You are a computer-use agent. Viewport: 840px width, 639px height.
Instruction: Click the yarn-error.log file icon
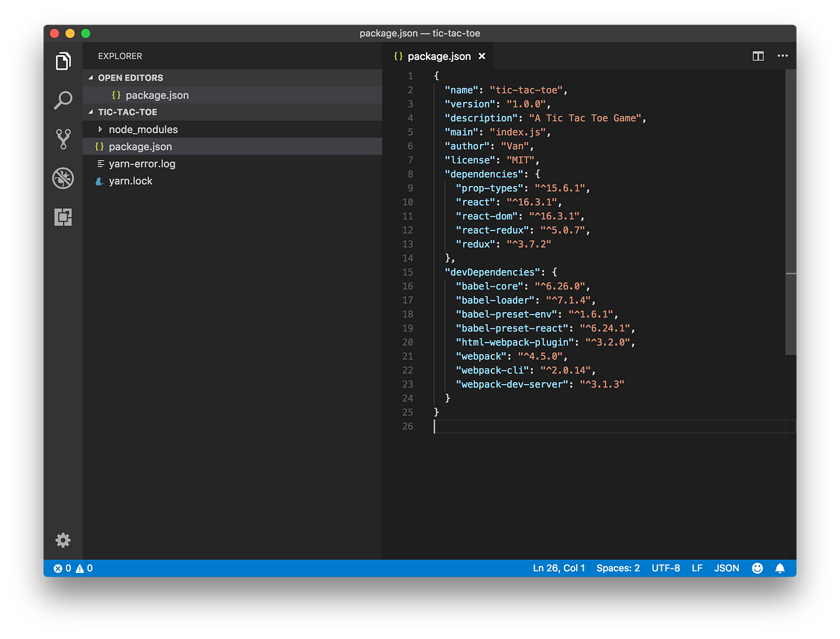pyautogui.click(x=100, y=164)
